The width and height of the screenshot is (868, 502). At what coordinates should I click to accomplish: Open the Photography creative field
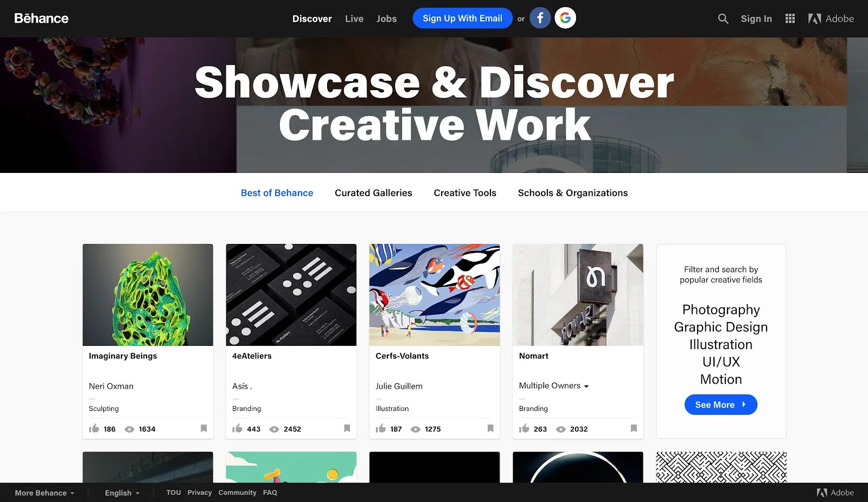click(721, 310)
